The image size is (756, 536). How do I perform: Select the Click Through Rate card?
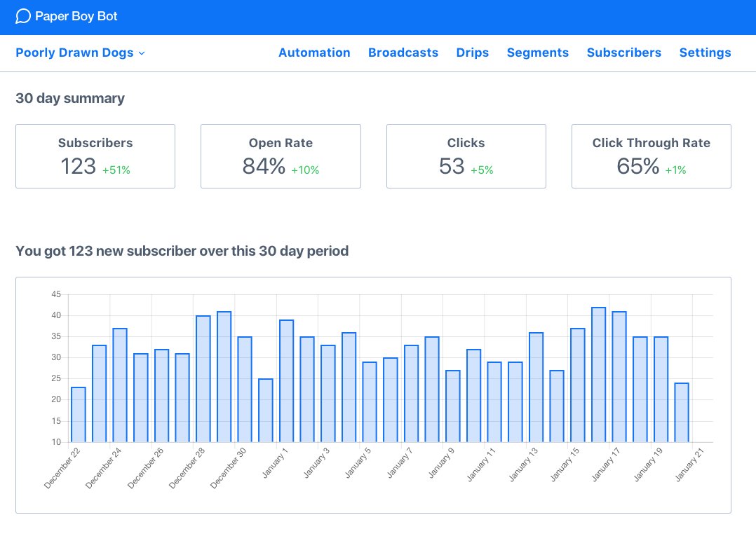(651, 156)
